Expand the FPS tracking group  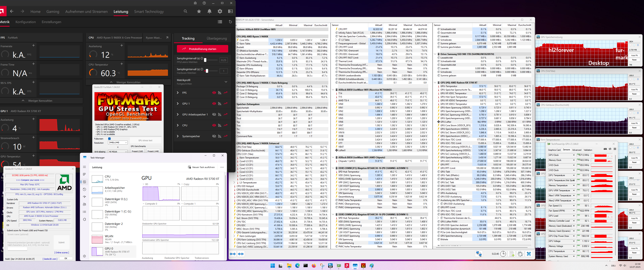point(178,93)
